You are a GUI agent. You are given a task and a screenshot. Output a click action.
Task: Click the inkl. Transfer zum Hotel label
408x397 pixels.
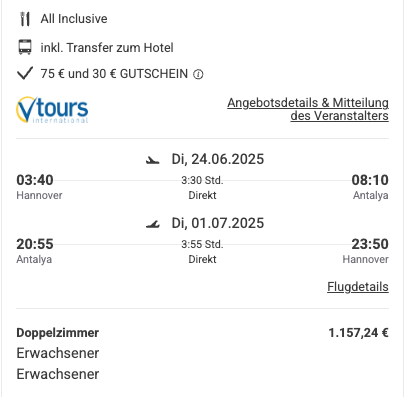(x=107, y=48)
